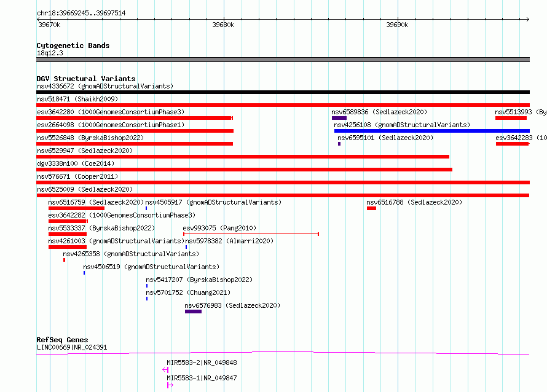Select blue nsv4256108 variant bar
The width and height of the screenshot is (547, 392).
[x=432, y=131]
